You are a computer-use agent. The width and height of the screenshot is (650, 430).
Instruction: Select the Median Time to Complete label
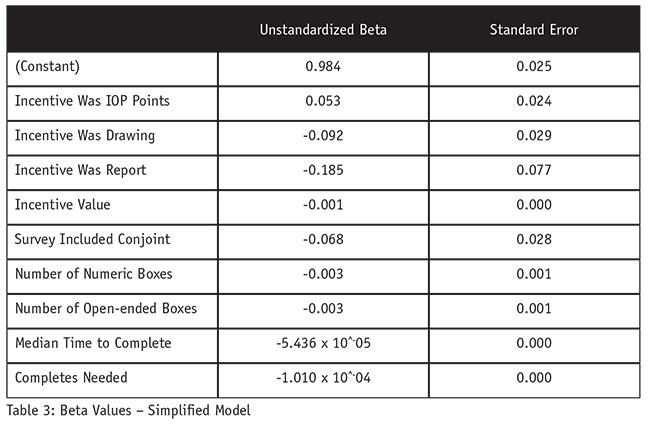tap(93, 343)
